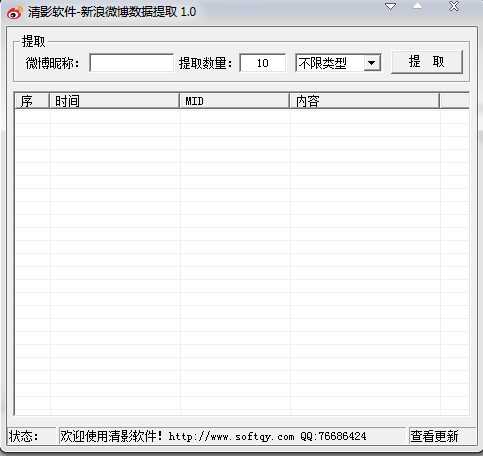The image size is (483, 456).
Task: Click the 微博昵称 label text
Action: (53, 63)
